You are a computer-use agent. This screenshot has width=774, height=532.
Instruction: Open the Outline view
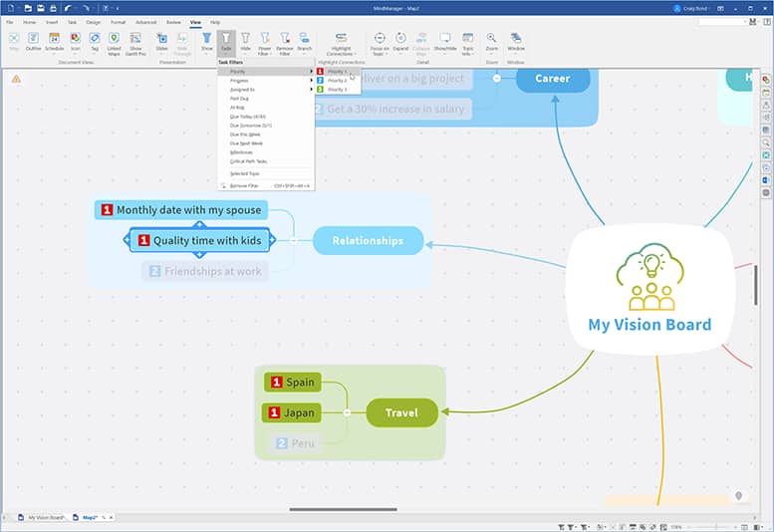click(x=33, y=41)
